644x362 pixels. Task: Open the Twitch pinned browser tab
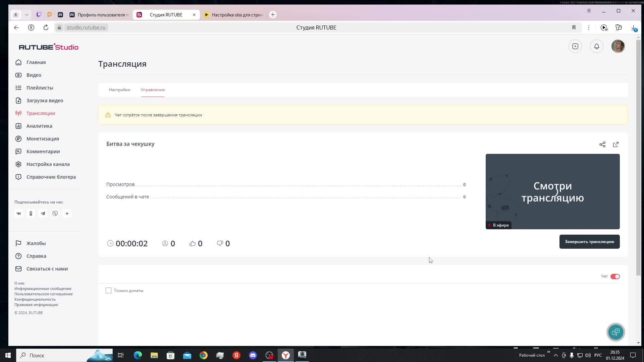click(39, 15)
